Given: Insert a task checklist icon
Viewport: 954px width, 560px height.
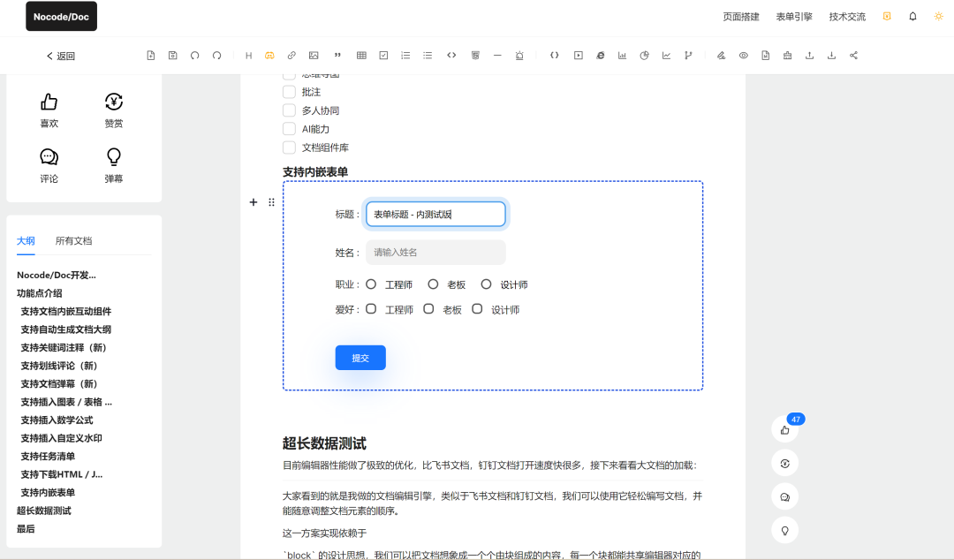Looking at the screenshot, I should [383, 56].
